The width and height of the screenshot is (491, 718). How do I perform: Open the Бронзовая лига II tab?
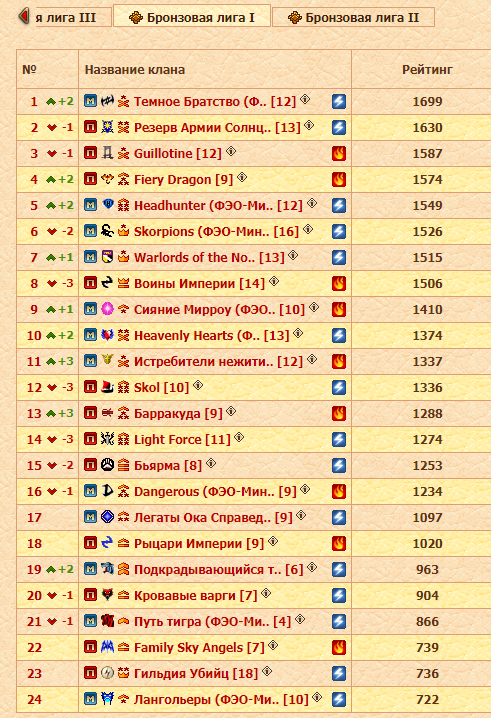tap(353, 17)
